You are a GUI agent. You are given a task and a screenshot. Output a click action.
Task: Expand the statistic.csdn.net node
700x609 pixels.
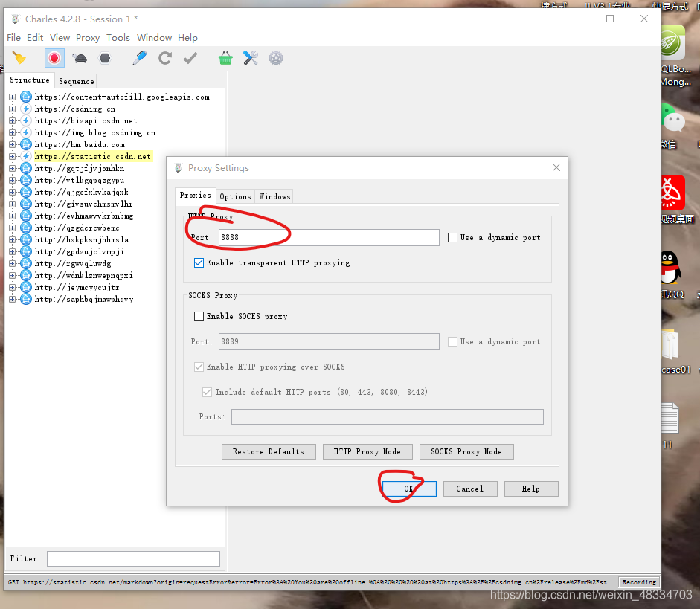click(13, 157)
